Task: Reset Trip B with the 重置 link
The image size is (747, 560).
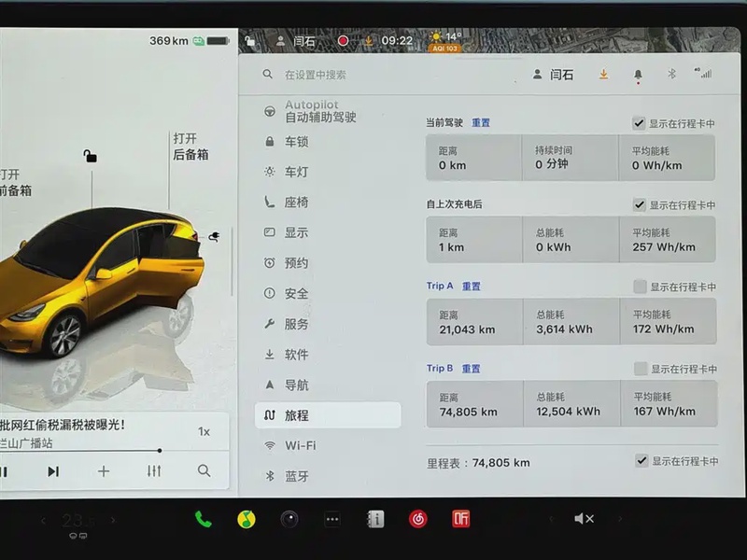Action: (471, 369)
